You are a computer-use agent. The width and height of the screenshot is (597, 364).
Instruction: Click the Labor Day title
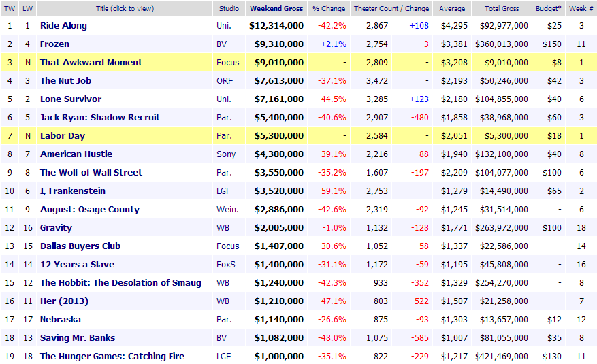[x=63, y=136]
